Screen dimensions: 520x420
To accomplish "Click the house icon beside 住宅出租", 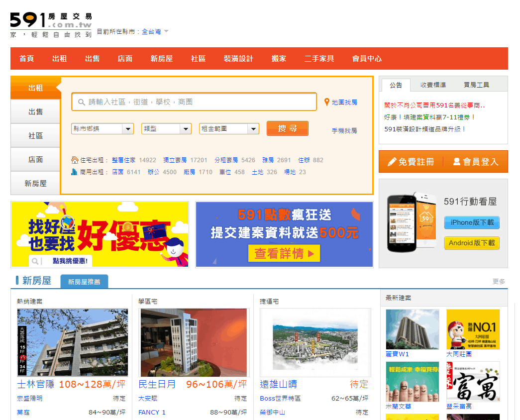I will (x=75, y=160).
